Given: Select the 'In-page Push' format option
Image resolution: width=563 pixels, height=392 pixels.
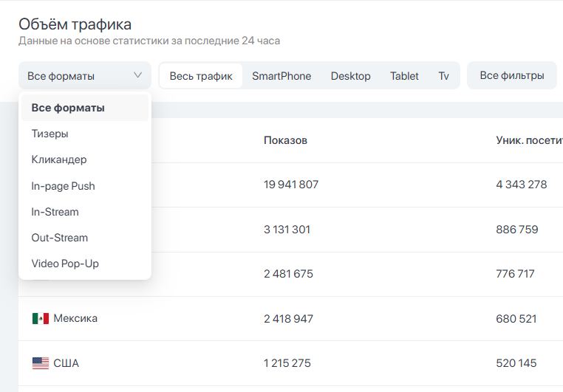Looking at the screenshot, I should [x=63, y=186].
